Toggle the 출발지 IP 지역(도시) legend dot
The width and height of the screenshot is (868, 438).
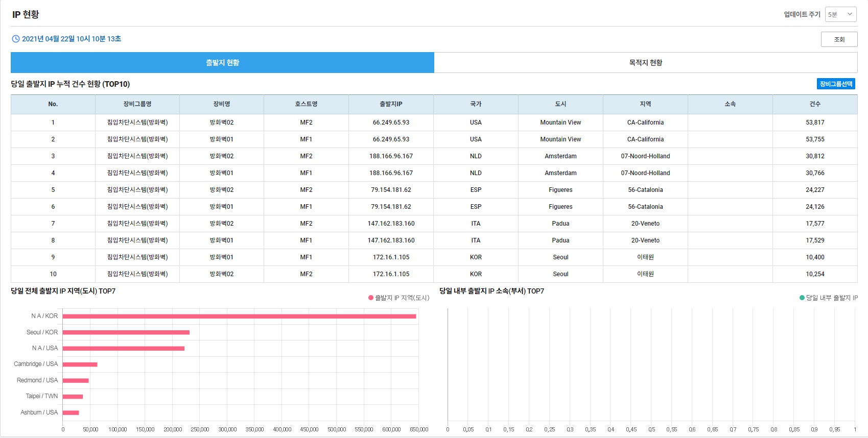[371, 298]
